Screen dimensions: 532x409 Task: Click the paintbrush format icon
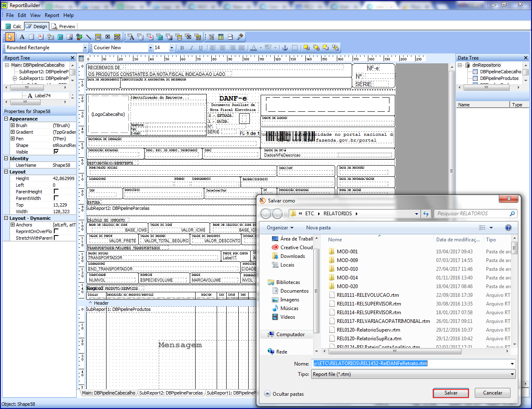tap(240, 37)
